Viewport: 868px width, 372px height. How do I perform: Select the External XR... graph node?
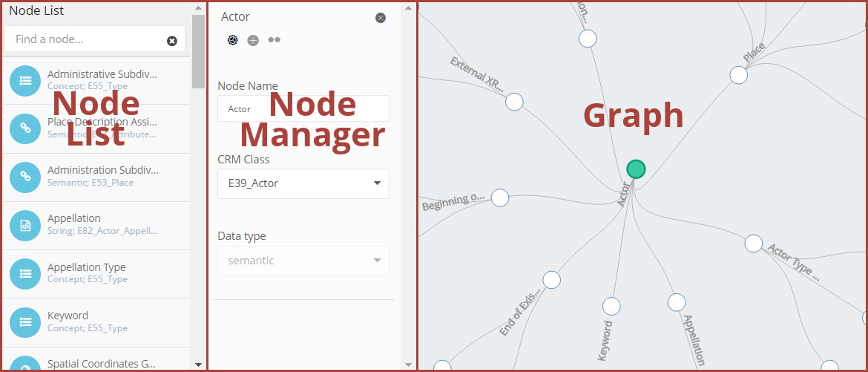coord(514,102)
